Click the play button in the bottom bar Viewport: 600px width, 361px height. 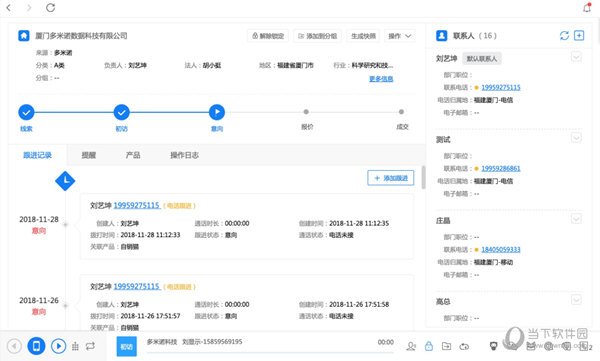point(59,346)
